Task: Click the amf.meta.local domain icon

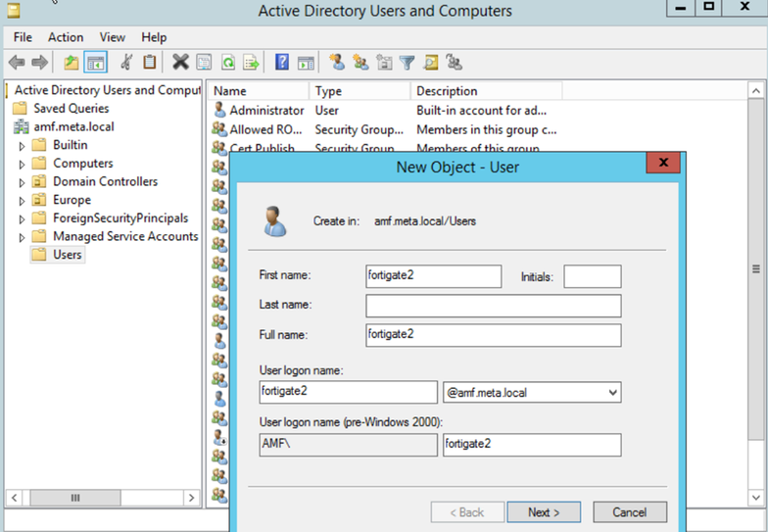Action: pos(22,127)
